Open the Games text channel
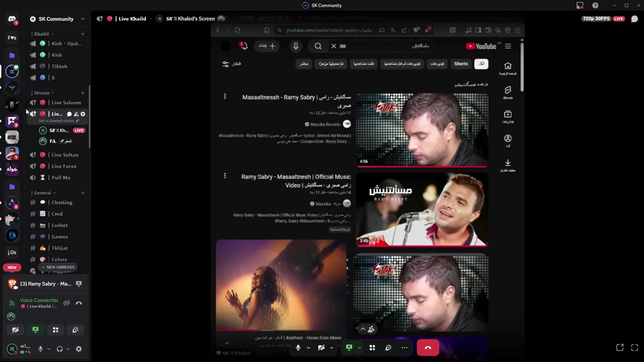This screenshot has width=644, height=362. tap(57, 237)
